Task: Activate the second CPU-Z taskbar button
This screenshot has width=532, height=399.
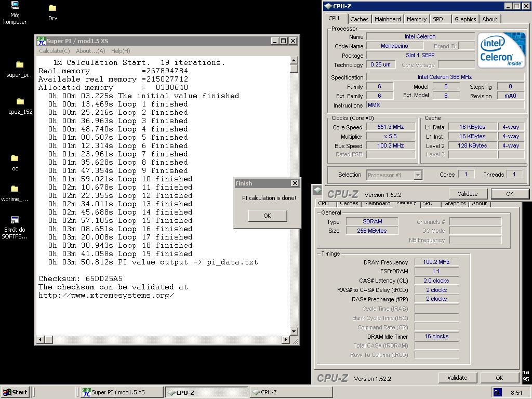Action: click(x=291, y=392)
